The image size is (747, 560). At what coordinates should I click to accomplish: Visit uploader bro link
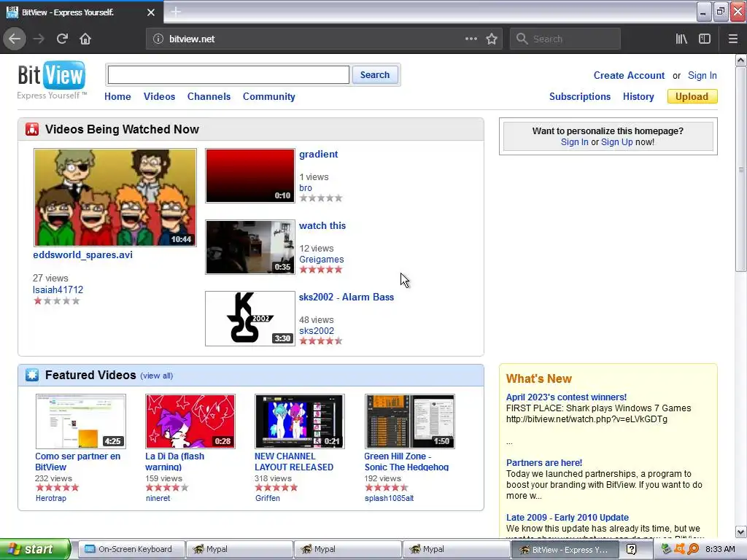point(306,187)
